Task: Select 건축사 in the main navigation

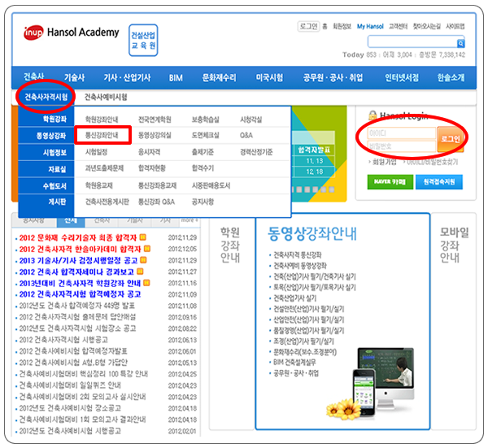Action: [34, 76]
